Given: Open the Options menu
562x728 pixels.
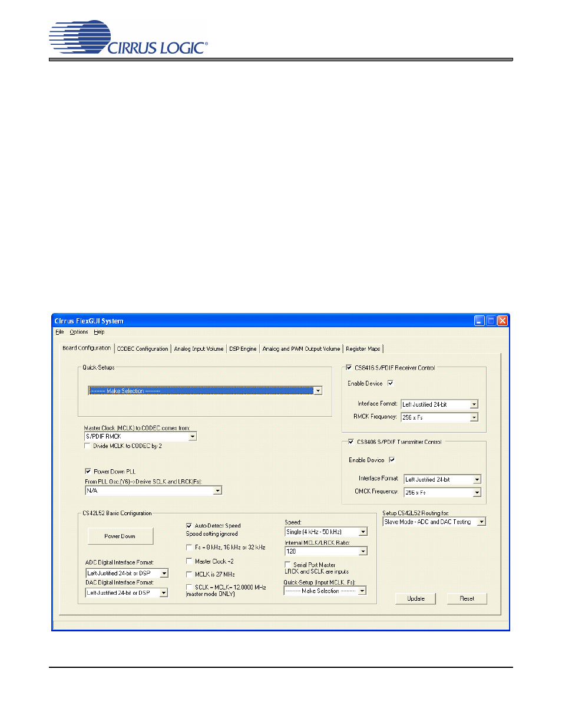Looking at the screenshot, I should pyautogui.click(x=79, y=332).
